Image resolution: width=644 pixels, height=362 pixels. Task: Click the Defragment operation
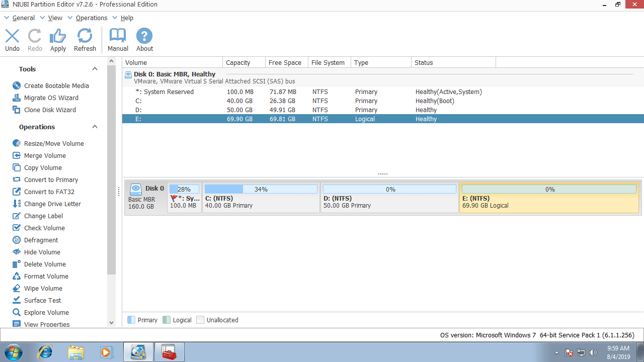coord(41,240)
